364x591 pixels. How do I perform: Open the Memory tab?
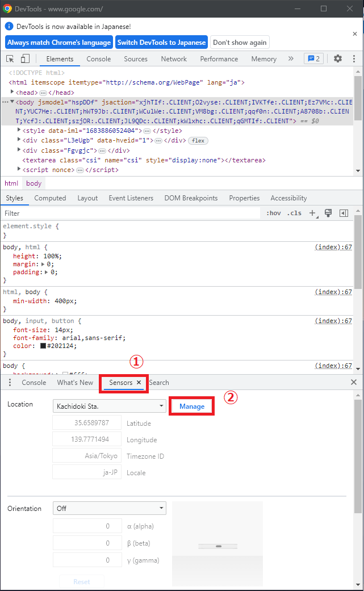point(263,59)
